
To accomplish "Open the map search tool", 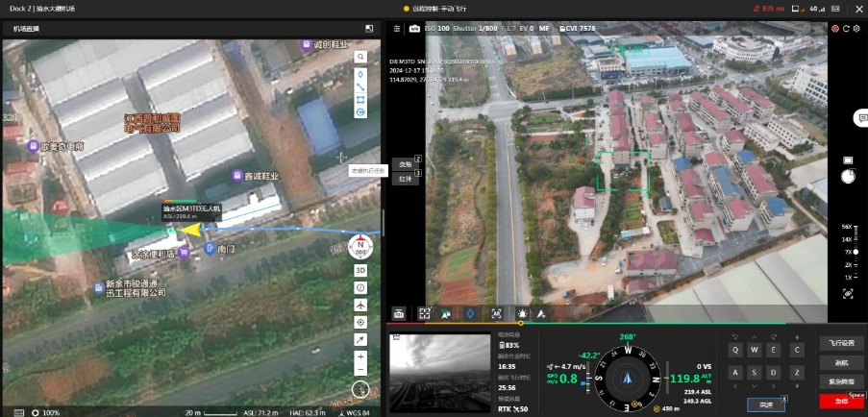I will tap(360, 57).
